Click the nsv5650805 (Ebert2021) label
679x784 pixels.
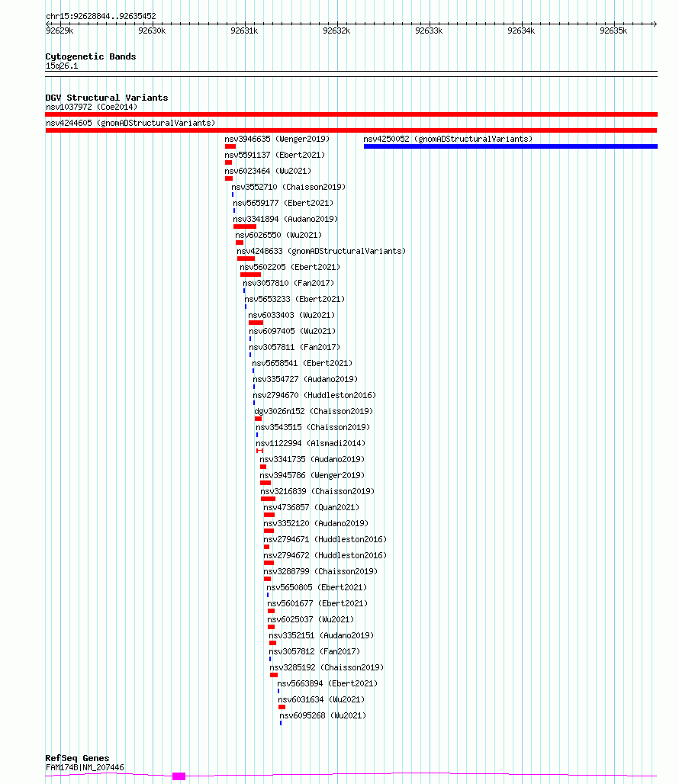pyautogui.click(x=317, y=587)
